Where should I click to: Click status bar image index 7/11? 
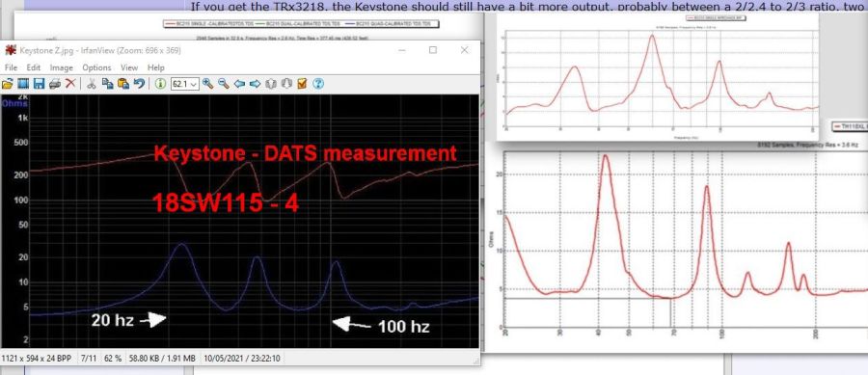point(89,359)
